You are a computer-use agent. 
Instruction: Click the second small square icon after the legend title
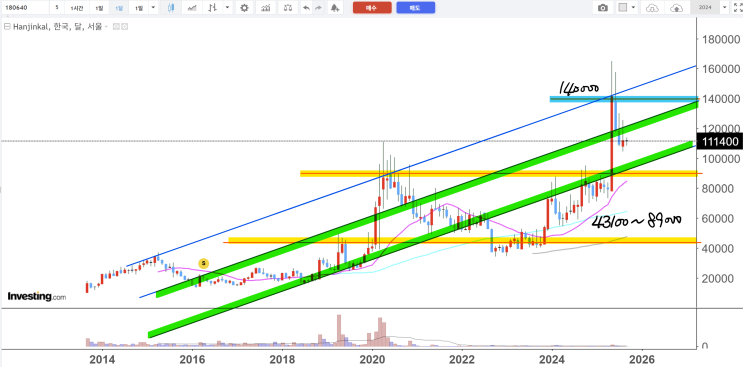tap(124, 27)
